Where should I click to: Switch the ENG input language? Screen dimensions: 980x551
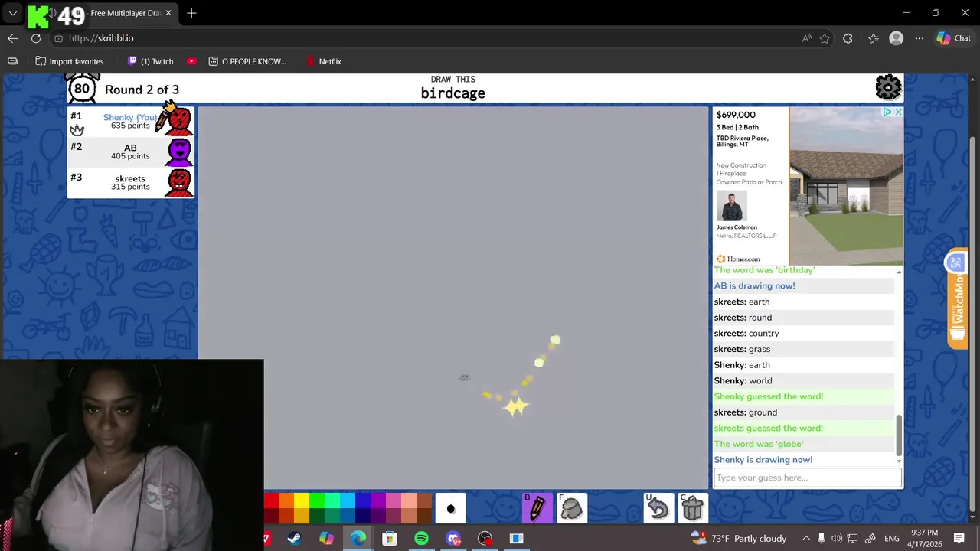893,539
